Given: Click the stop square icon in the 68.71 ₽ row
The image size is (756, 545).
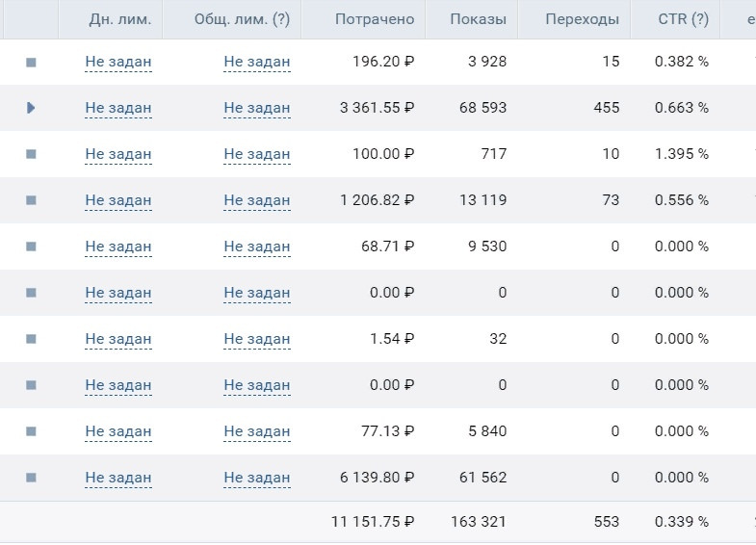Looking at the screenshot, I should [x=31, y=247].
